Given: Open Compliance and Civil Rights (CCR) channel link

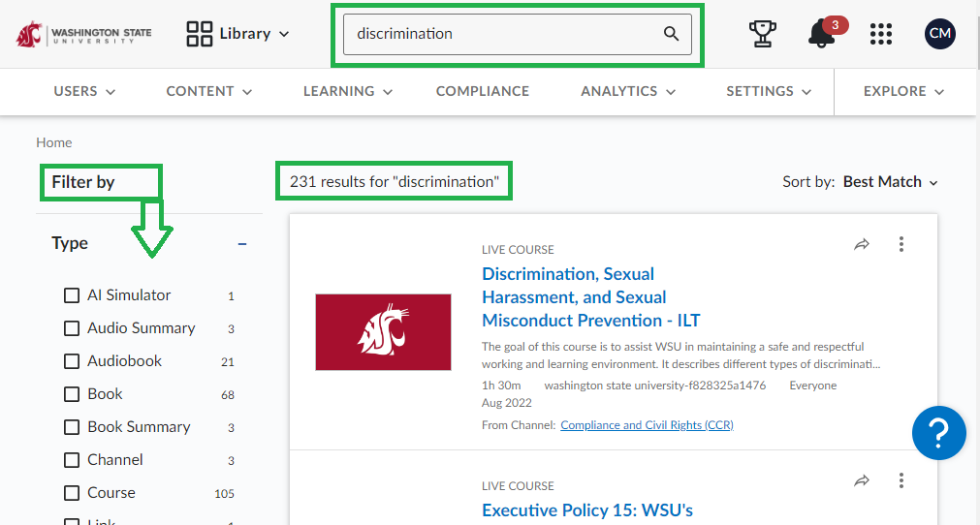Looking at the screenshot, I should 647,425.
